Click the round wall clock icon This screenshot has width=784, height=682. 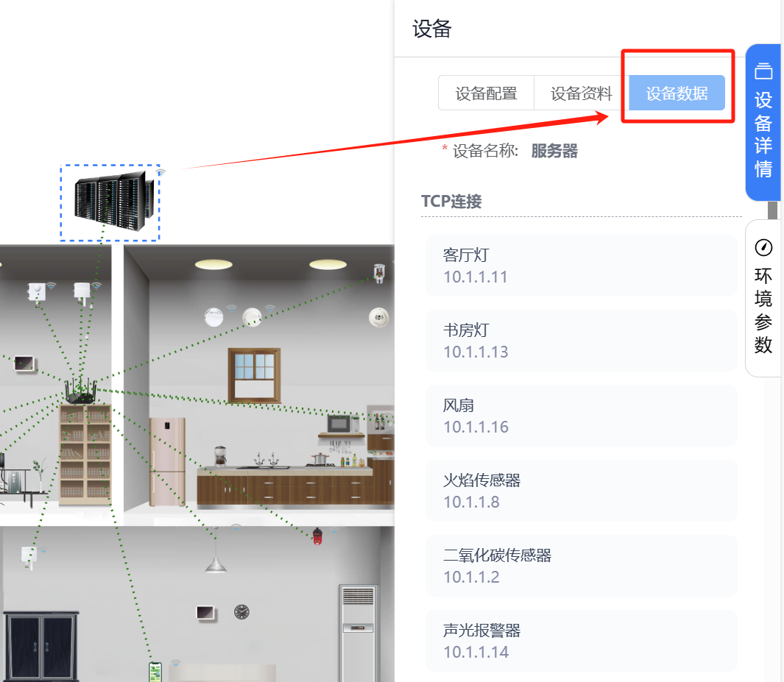point(241,611)
